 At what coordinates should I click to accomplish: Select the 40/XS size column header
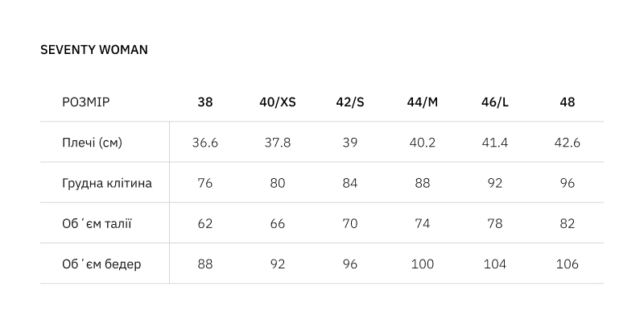278,102
